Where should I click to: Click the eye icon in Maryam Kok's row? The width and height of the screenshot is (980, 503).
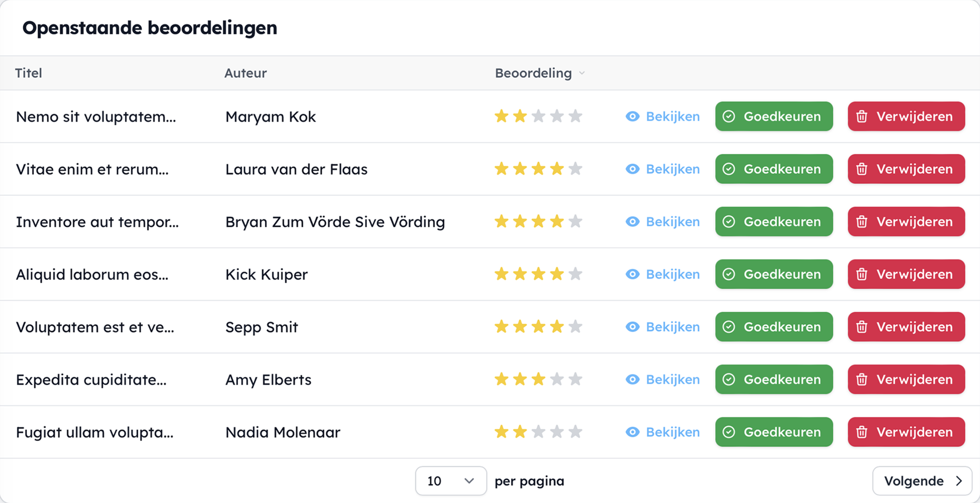[x=632, y=116]
